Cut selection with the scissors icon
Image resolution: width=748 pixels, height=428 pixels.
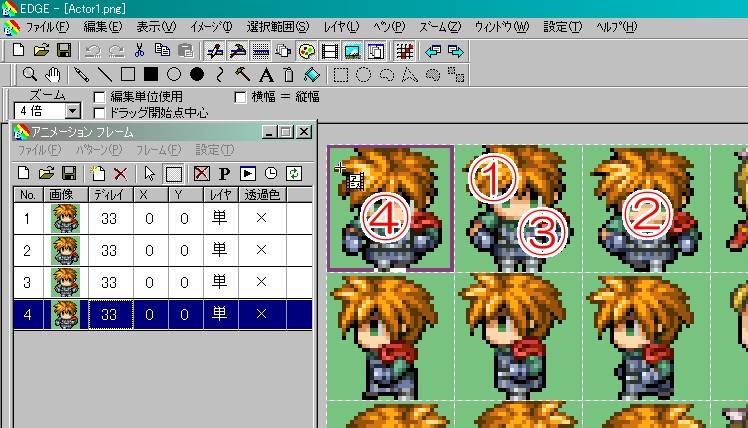click(139, 51)
